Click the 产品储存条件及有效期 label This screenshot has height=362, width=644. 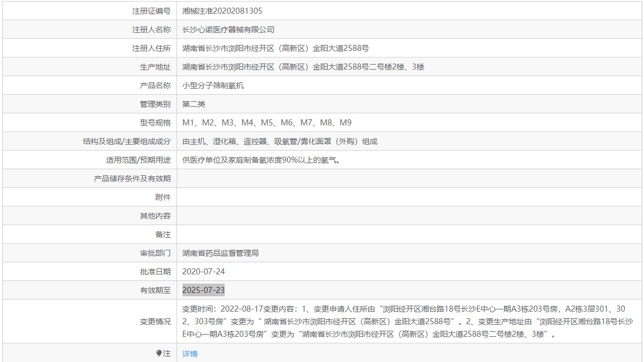point(132,179)
